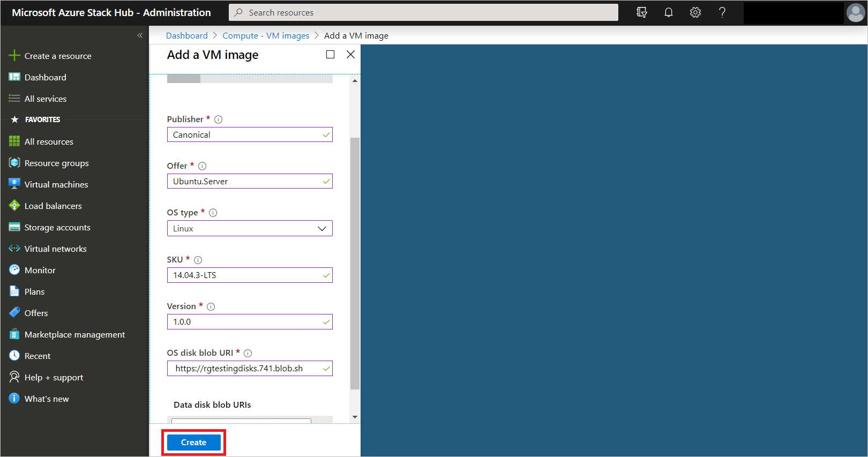Click the Create a resource plus icon
868x457 pixels.
point(14,56)
